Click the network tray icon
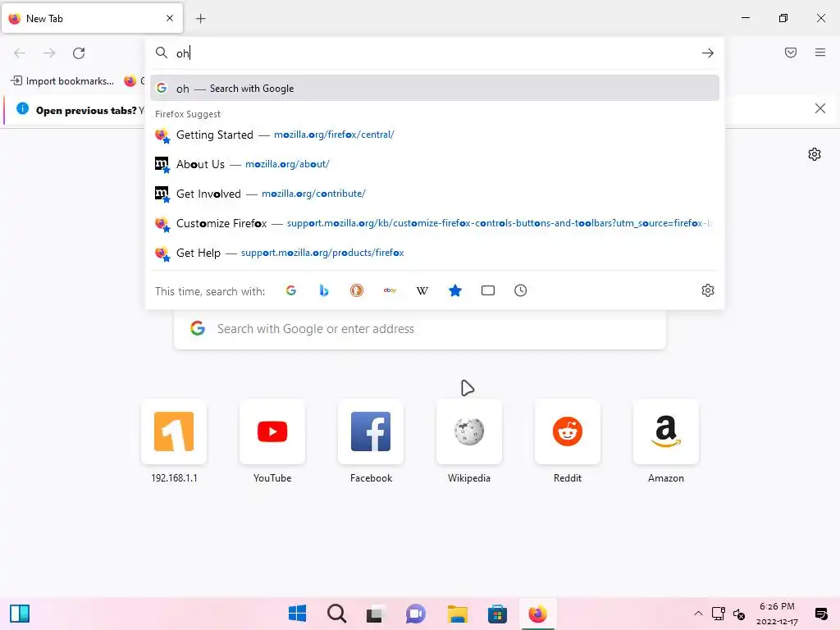Image resolution: width=840 pixels, height=630 pixels. click(x=719, y=614)
